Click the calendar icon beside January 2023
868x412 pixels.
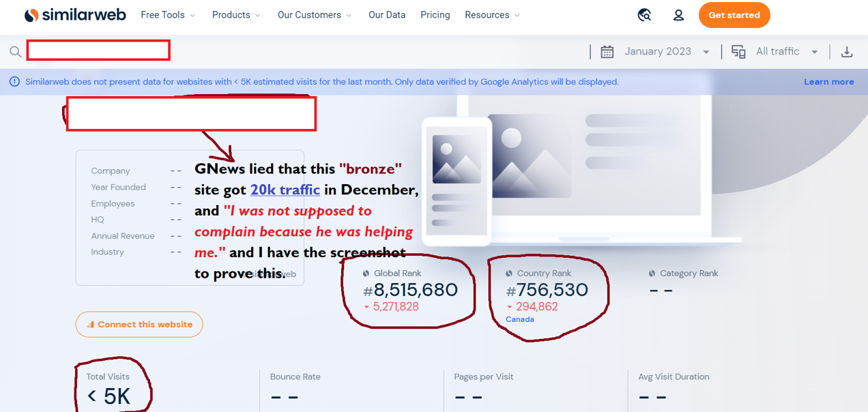[x=607, y=52]
